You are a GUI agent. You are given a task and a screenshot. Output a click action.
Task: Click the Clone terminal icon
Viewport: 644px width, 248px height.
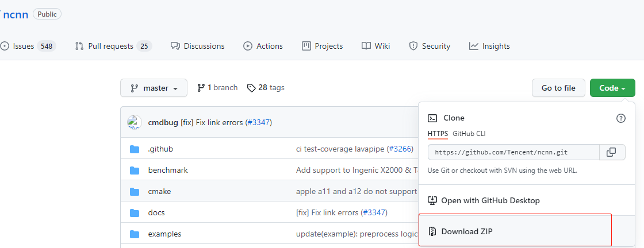tap(432, 118)
